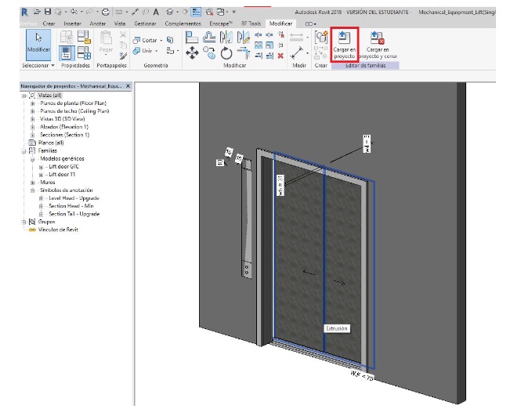This screenshot has width=532, height=409.
Task: Select the Move tool icon
Action: tap(192, 53)
